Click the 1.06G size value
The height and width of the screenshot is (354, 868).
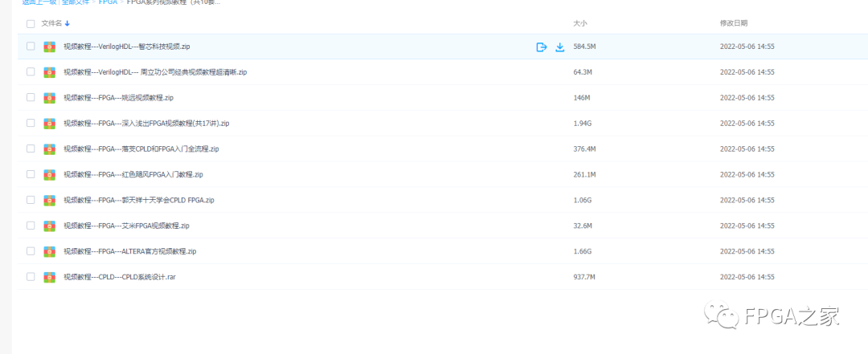coord(583,200)
